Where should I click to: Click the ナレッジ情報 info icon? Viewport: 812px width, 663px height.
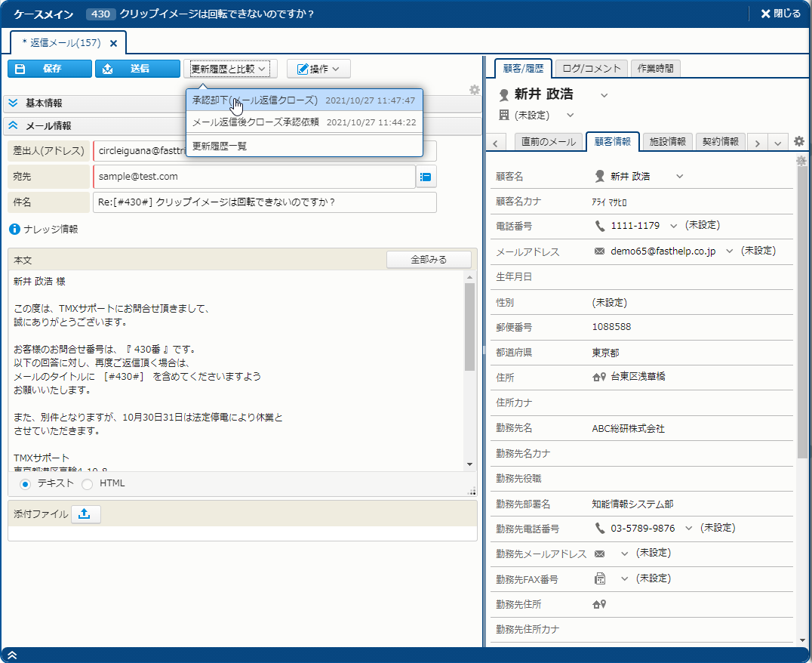pyautogui.click(x=14, y=229)
